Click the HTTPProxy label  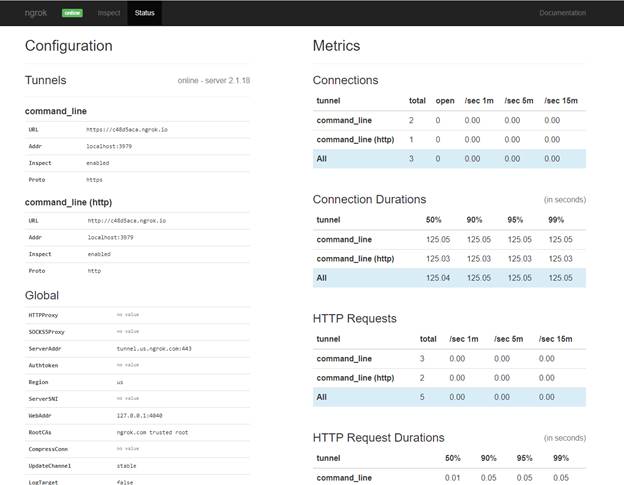pyautogui.click(x=43, y=315)
